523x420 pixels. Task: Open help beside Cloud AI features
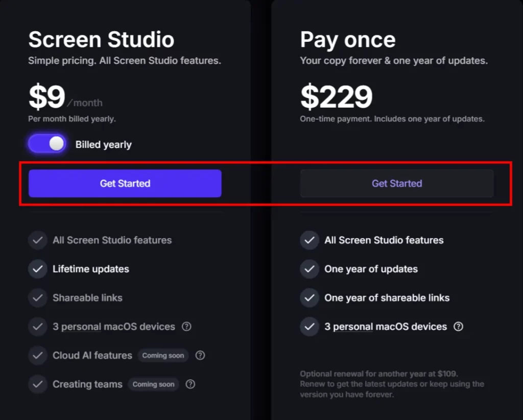click(x=200, y=355)
